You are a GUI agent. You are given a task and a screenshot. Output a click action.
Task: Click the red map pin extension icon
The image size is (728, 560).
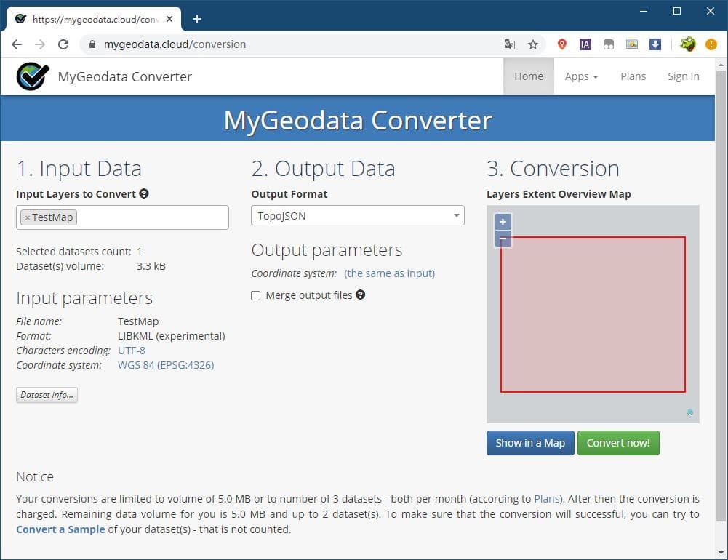click(561, 44)
